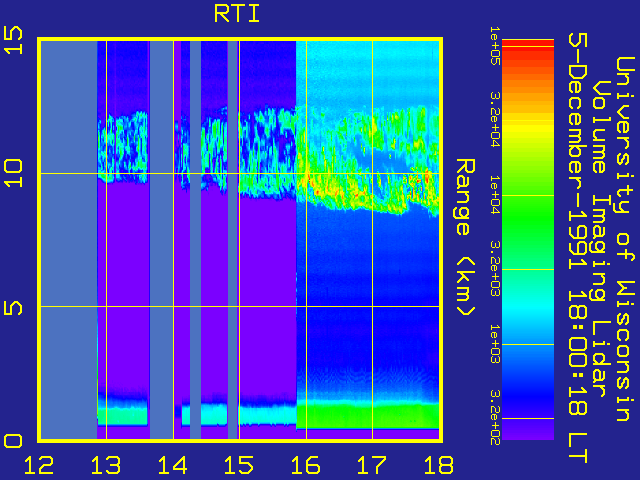Click the Volume Imaging Lidar text
Image resolution: width=640 pixels, height=480 pixels.
coord(600,239)
